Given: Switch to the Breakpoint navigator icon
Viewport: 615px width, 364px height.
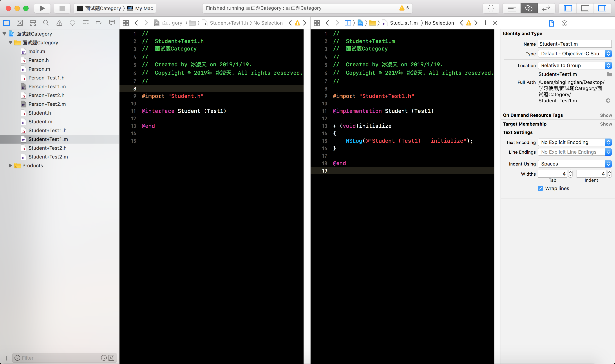Looking at the screenshot, I should 99,23.
